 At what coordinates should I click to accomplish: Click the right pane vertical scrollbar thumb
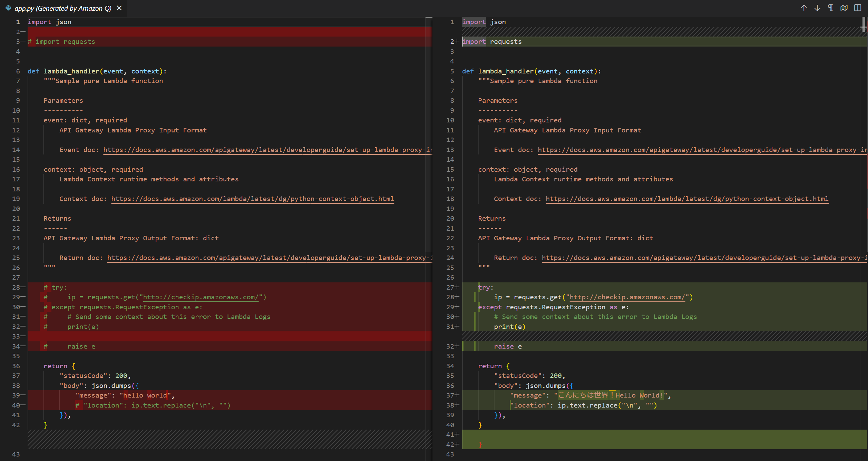pos(864,24)
